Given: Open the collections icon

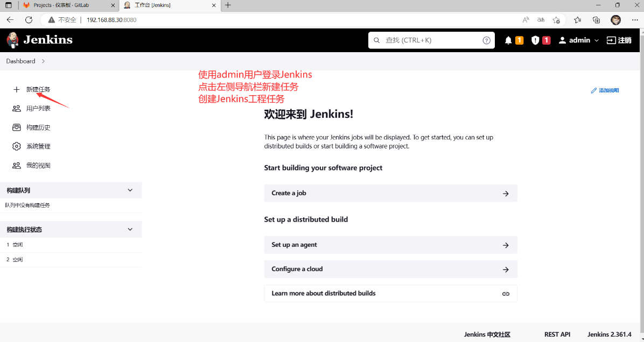Looking at the screenshot, I should pyautogui.click(x=597, y=20).
